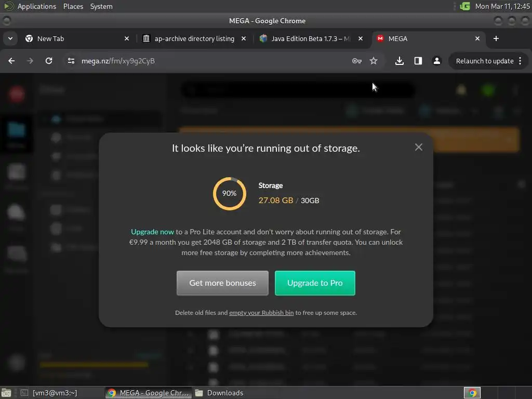Close the running out of storage dialog

tap(418, 147)
